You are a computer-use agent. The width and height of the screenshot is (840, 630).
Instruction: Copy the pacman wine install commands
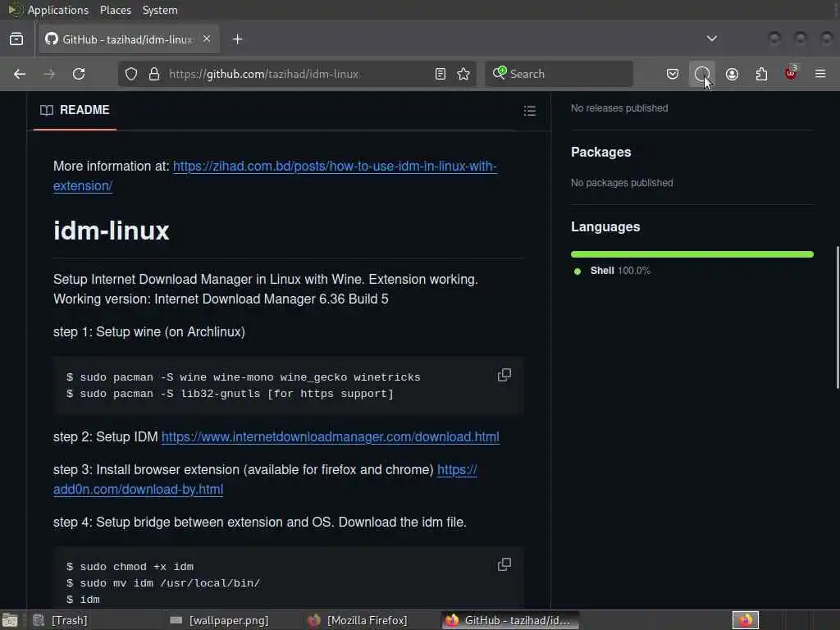tap(504, 375)
